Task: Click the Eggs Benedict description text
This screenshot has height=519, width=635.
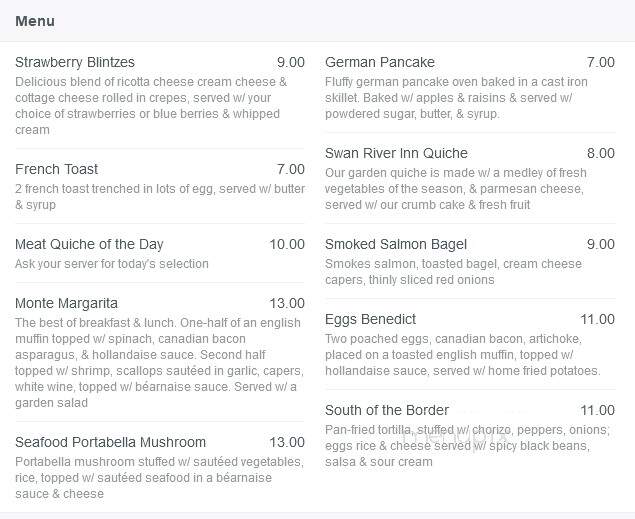Action: click(462, 355)
